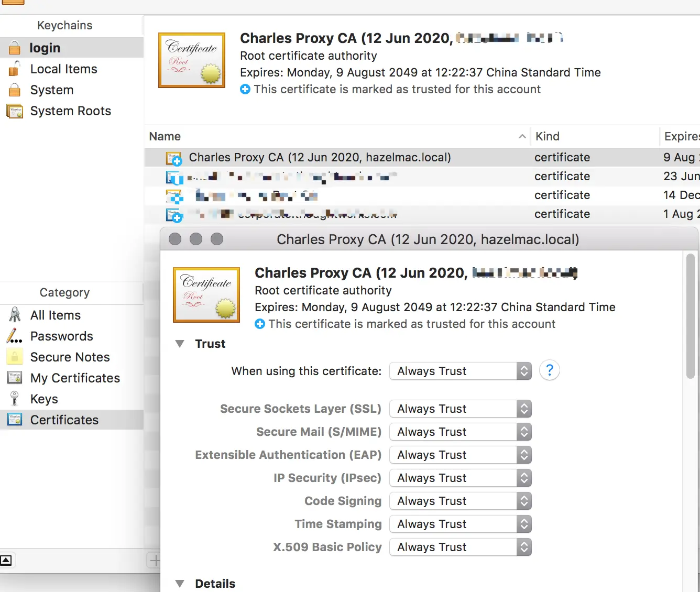Click the Passwords pencil icon
This screenshot has width=700, height=592.
coord(15,335)
